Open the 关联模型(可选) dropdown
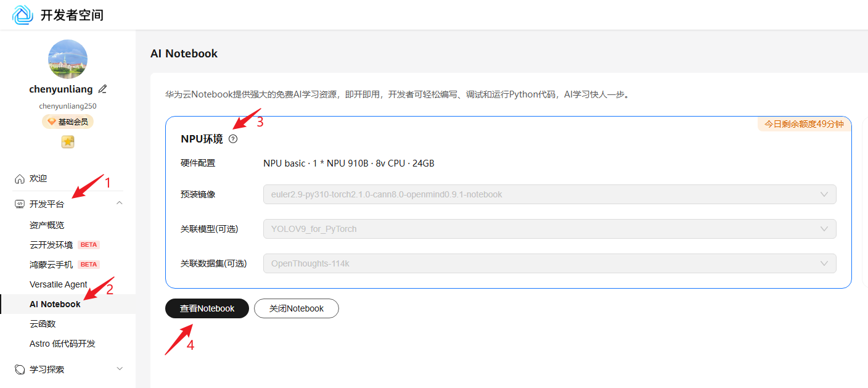This screenshot has width=868, height=388. point(549,229)
